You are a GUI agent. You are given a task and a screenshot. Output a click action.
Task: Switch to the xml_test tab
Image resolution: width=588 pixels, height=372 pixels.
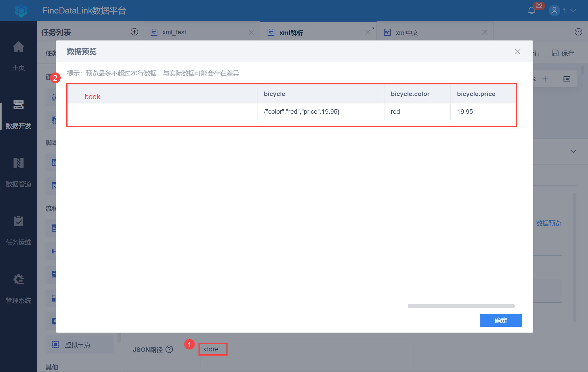coord(174,32)
